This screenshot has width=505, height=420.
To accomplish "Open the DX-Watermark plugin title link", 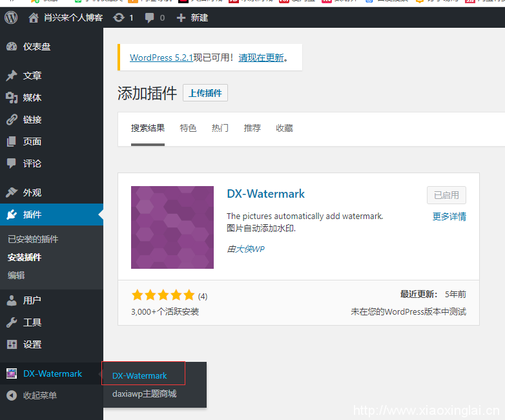I will coord(265,194).
